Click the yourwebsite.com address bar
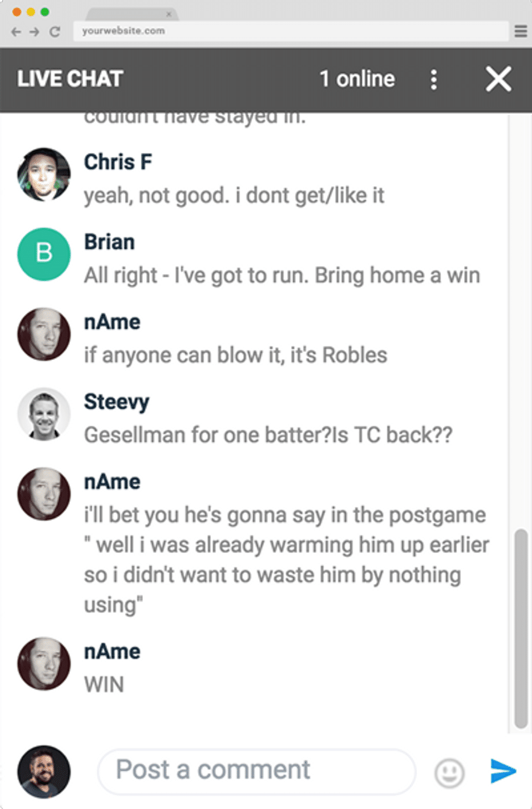Screen dimensions: 532x809 click(x=290, y=31)
